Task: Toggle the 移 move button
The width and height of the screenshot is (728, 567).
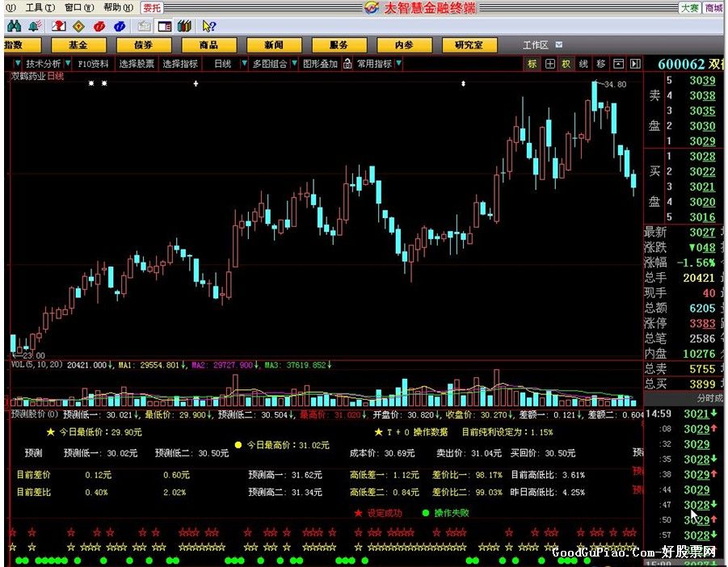Action: pyautogui.click(x=601, y=64)
